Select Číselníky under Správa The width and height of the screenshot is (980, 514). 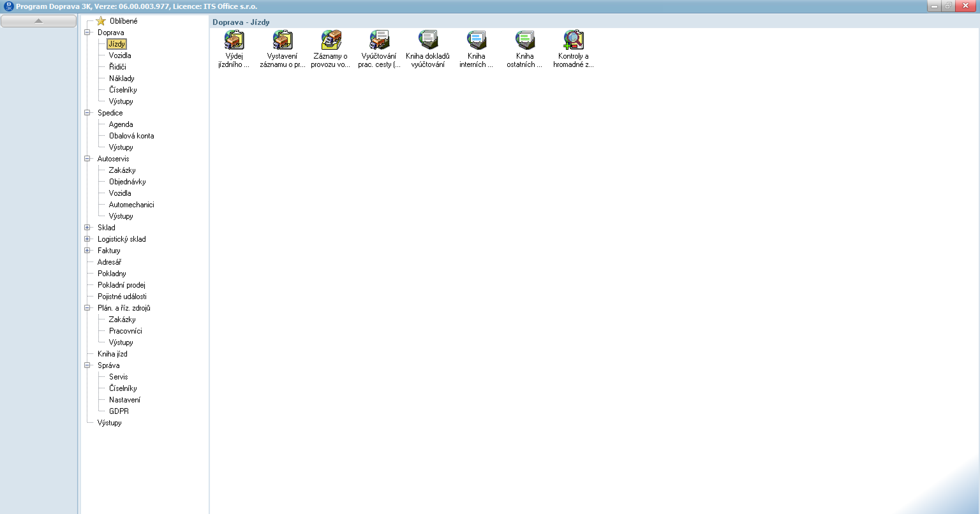pos(122,388)
